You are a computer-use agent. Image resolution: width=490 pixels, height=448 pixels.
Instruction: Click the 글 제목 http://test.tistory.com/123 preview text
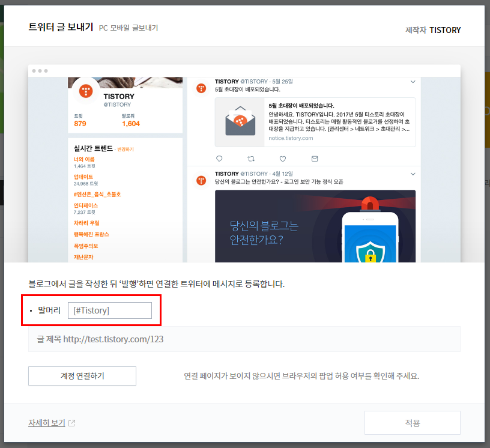[100, 339]
